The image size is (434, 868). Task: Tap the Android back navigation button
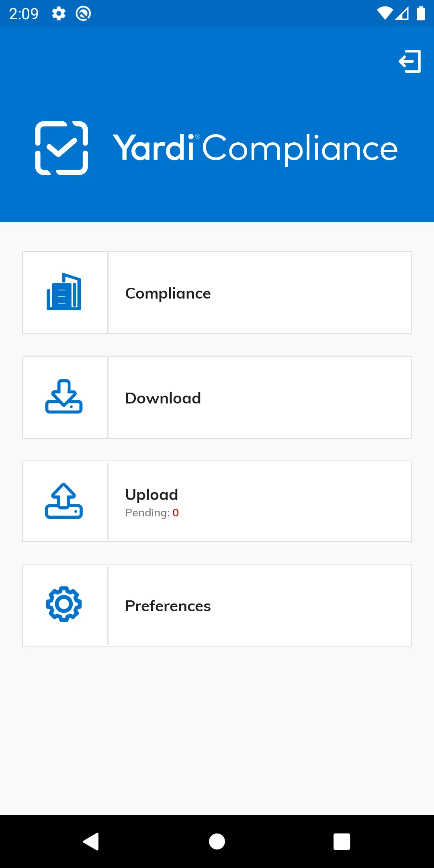[x=91, y=841]
